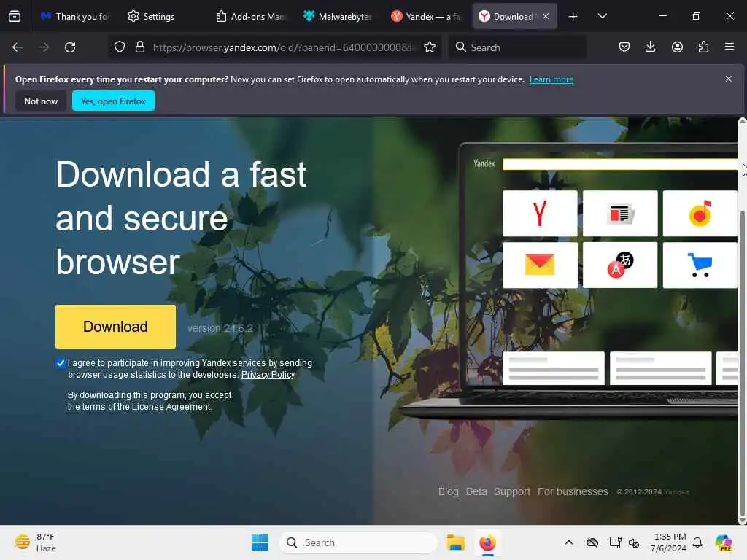747x560 pixels.
Task: Click the music note tile
Action: (x=700, y=214)
